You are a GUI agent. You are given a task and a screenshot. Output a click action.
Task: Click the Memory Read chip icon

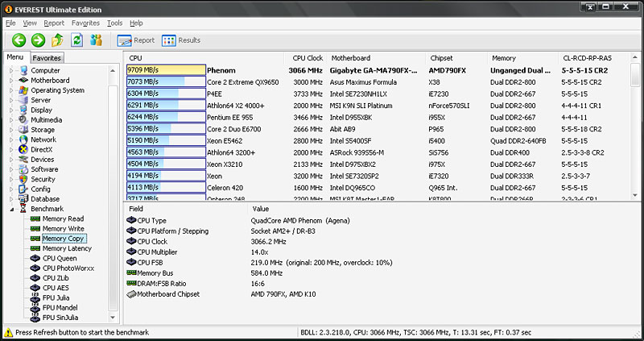tap(35, 218)
